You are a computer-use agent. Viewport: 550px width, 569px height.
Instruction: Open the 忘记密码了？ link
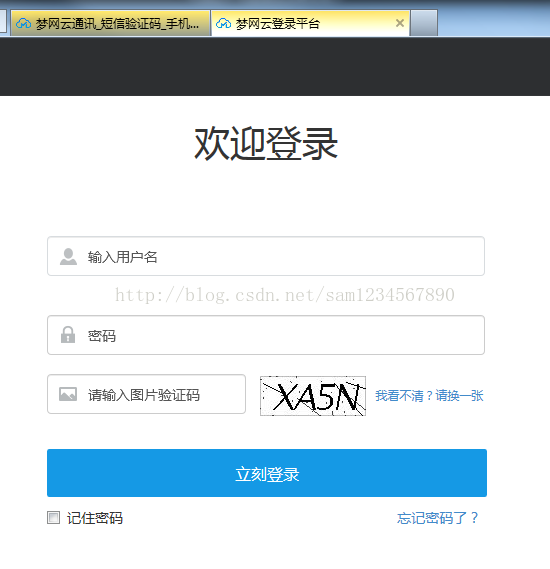438,518
